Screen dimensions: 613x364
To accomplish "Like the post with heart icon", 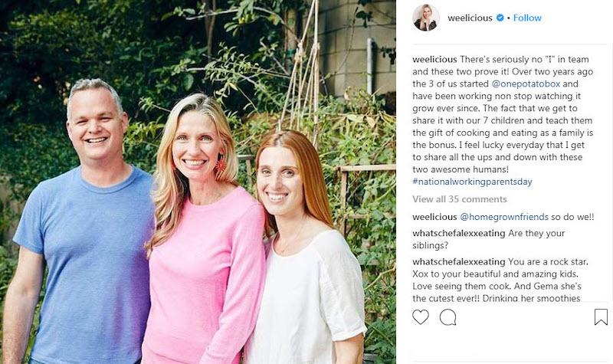I will (421, 316).
